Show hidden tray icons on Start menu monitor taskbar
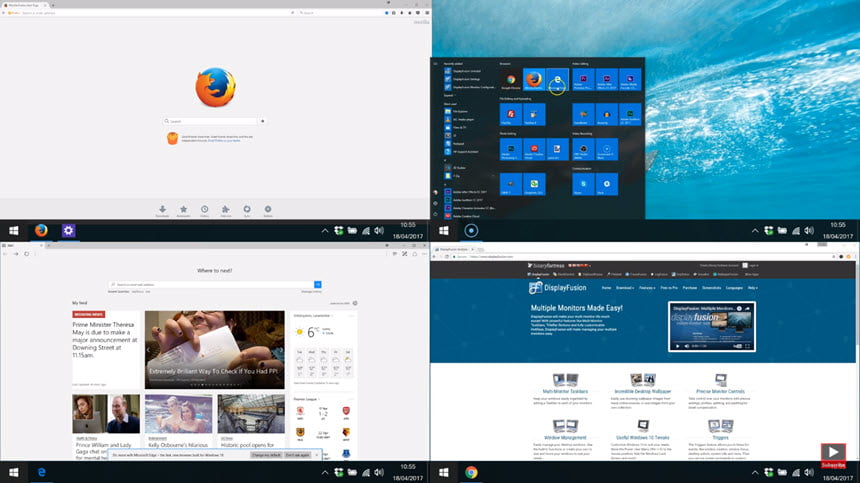 coord(755,231)
